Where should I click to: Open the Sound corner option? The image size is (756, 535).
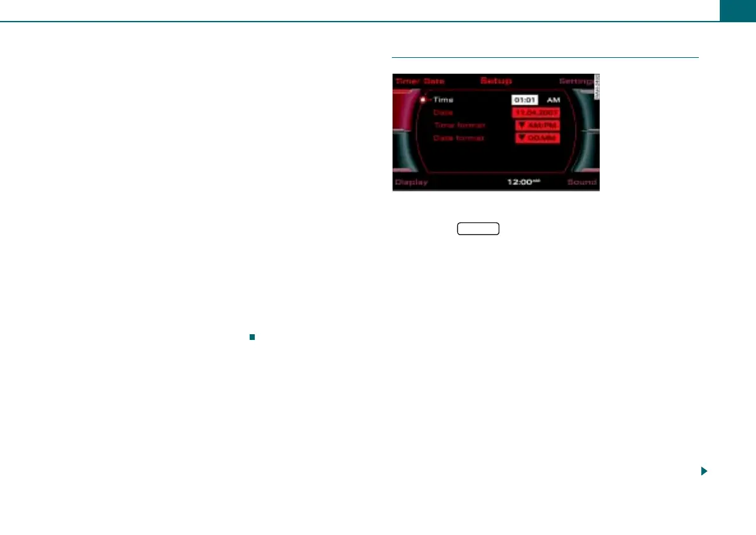click(x=582, y=182)
